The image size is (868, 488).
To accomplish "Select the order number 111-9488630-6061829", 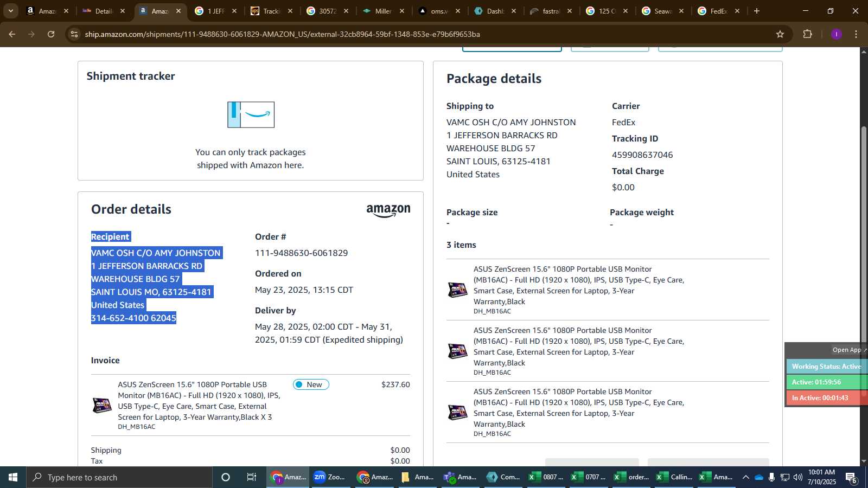I will [x=302, y=253].
